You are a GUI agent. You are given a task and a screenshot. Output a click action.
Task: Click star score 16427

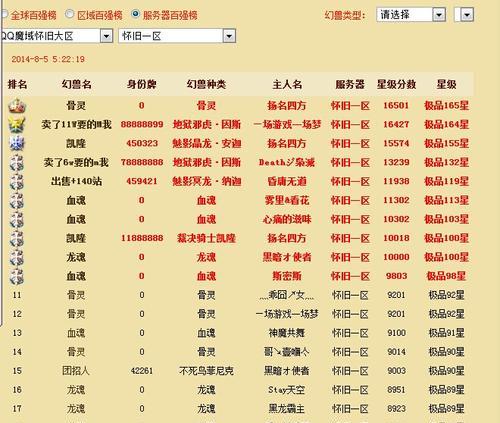(396, 125)
